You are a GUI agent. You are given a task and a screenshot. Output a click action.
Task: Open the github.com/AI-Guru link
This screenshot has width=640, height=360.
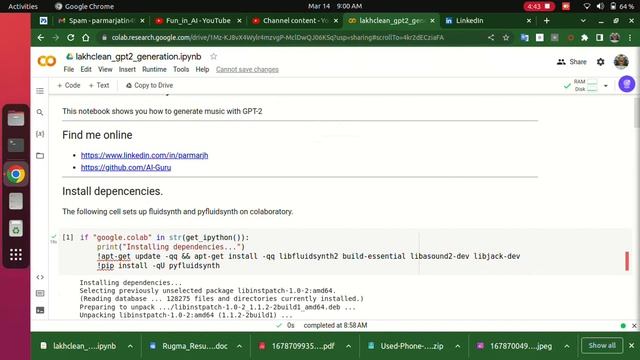point(126,167)
